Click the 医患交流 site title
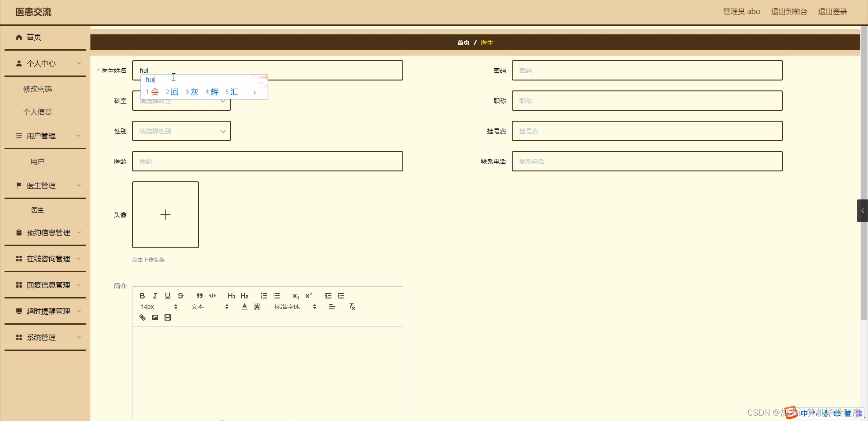Image resolution: width=868 pixels, height=421 pixels. 33,12
